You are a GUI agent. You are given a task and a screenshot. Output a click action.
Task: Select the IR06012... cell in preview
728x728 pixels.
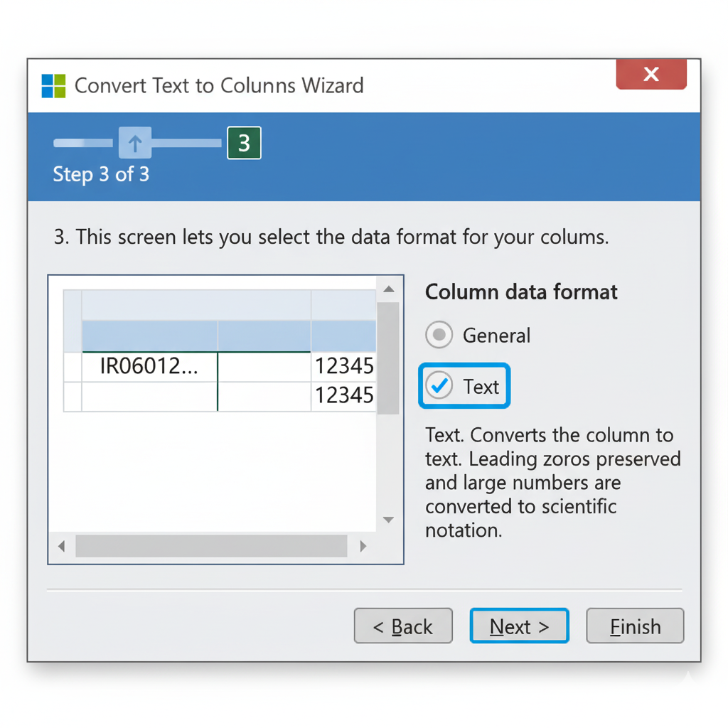149,367
